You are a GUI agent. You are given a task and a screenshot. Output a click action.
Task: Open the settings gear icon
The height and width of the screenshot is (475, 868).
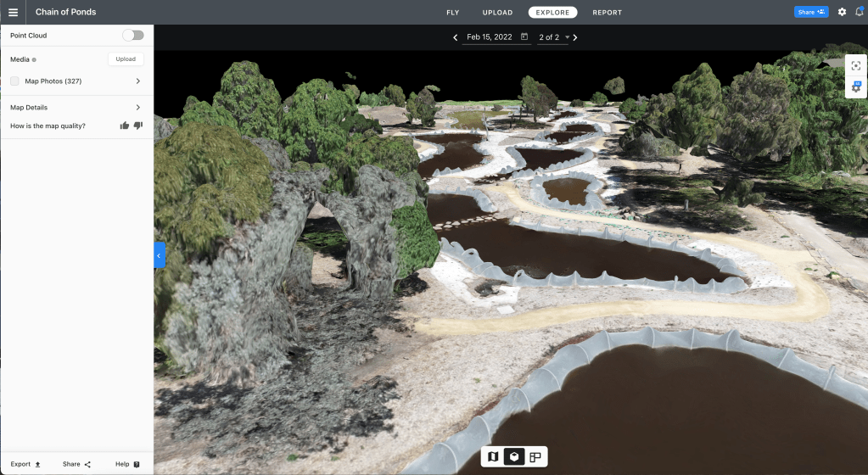[842, 12]
